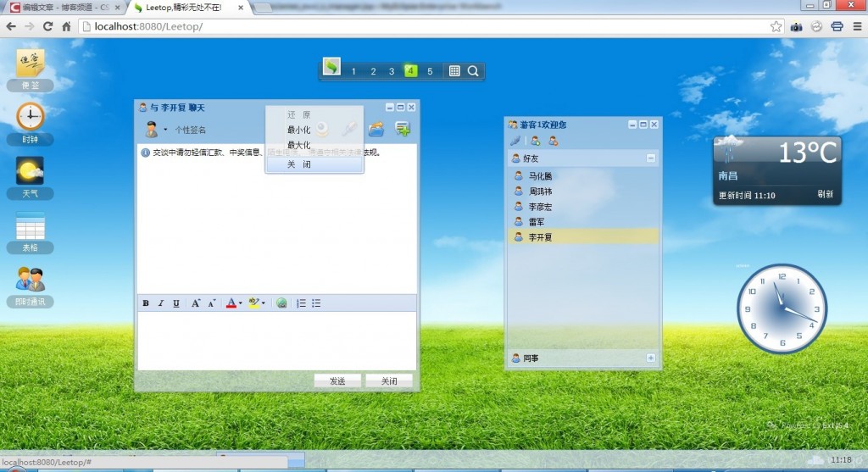Collapse the 好友 friends group

tap(651, 158)
